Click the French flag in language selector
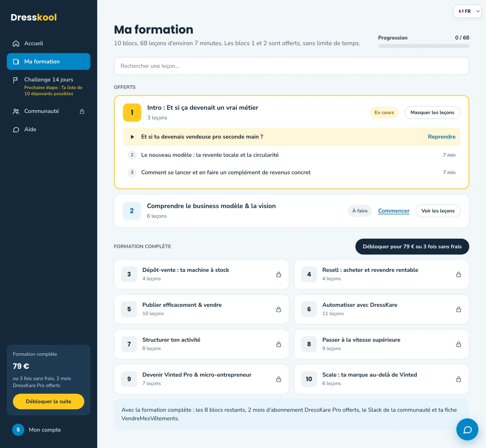Screen dimensions: 486x448 pyautogui.click(x=461, y=11)
